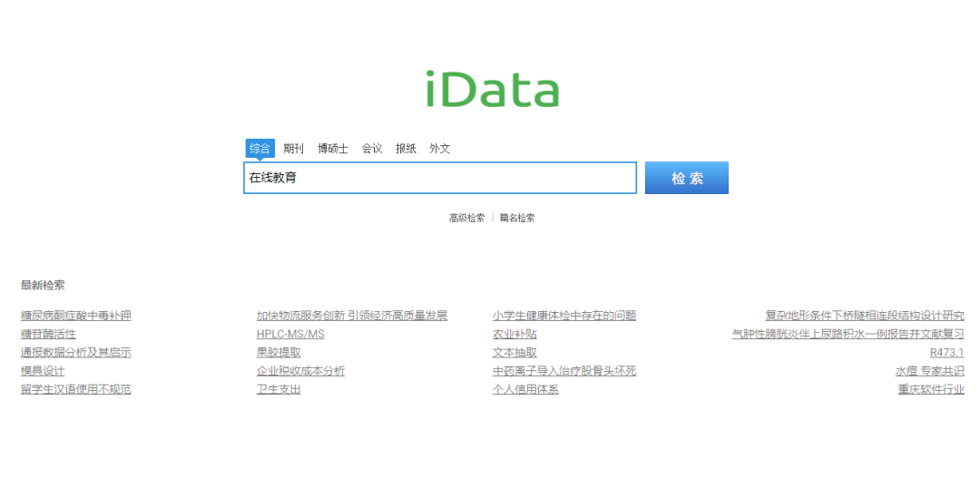The height and width of the screenshot is (478, 980).
Task: Click the 最新检索 heading
Action: [43, 286]
